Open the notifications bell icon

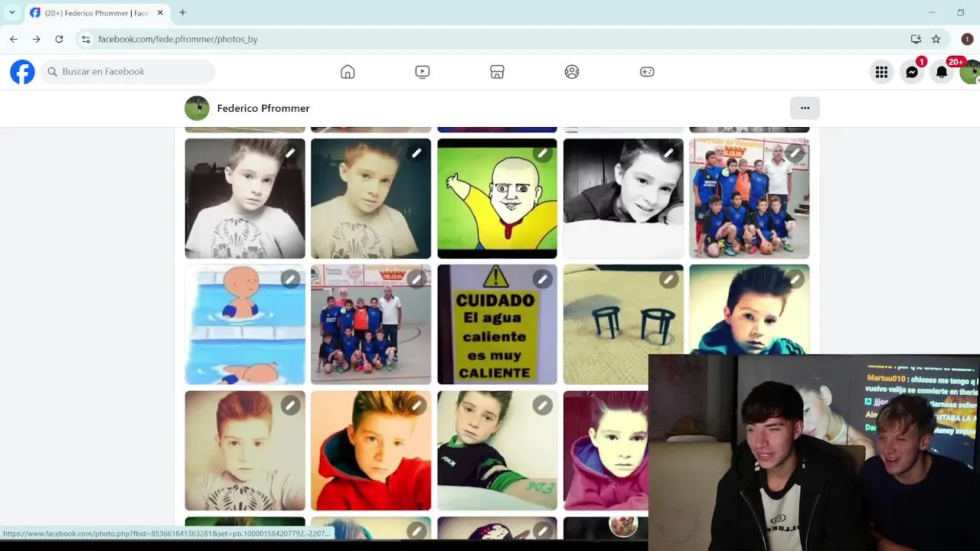click(x=942, y=72)
